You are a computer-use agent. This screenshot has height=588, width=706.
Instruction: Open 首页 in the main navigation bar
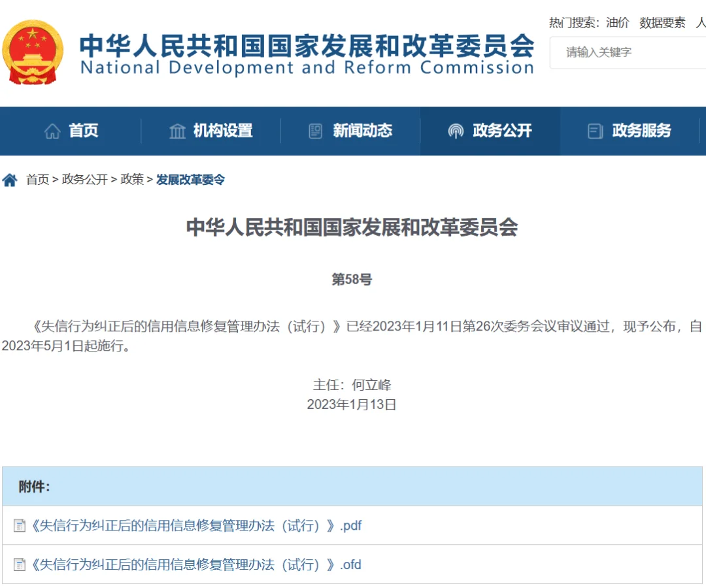71,131
